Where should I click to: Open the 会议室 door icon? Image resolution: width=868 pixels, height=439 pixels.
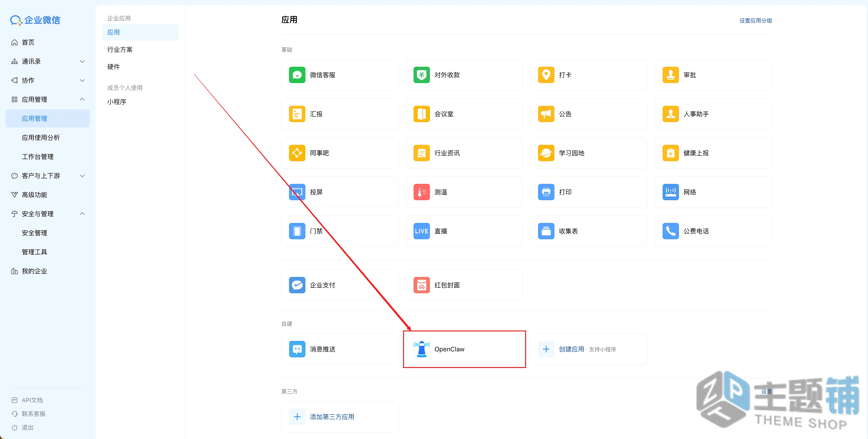(x=421, y=114)
